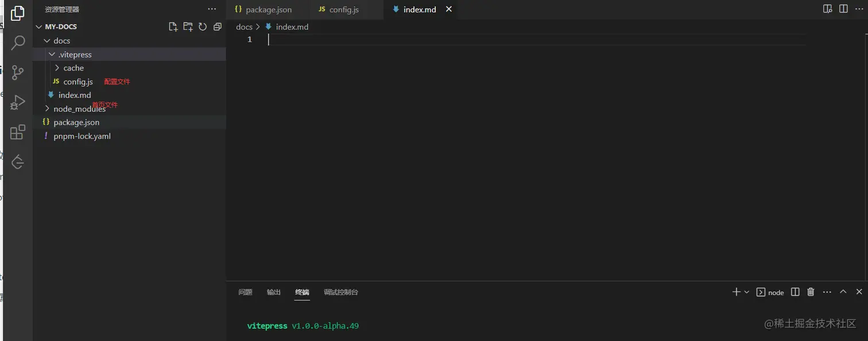
Task: Select the node terminal instance
Action: 770,292
